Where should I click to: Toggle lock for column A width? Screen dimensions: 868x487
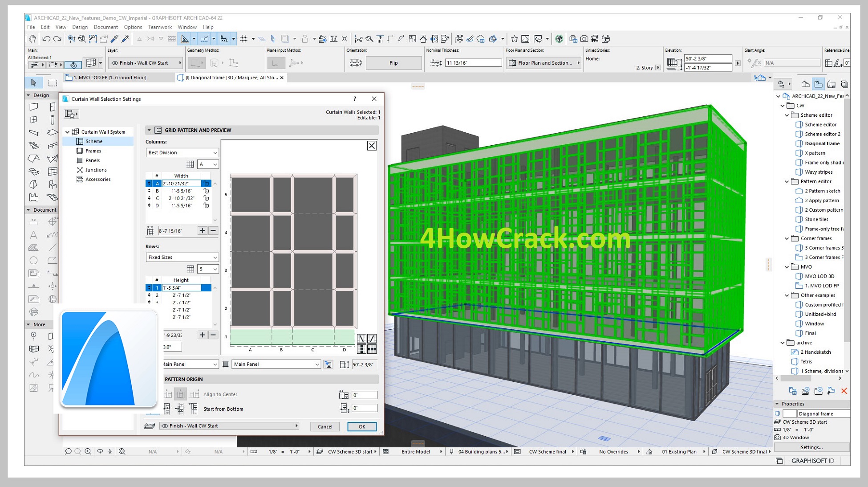[206, 183]
